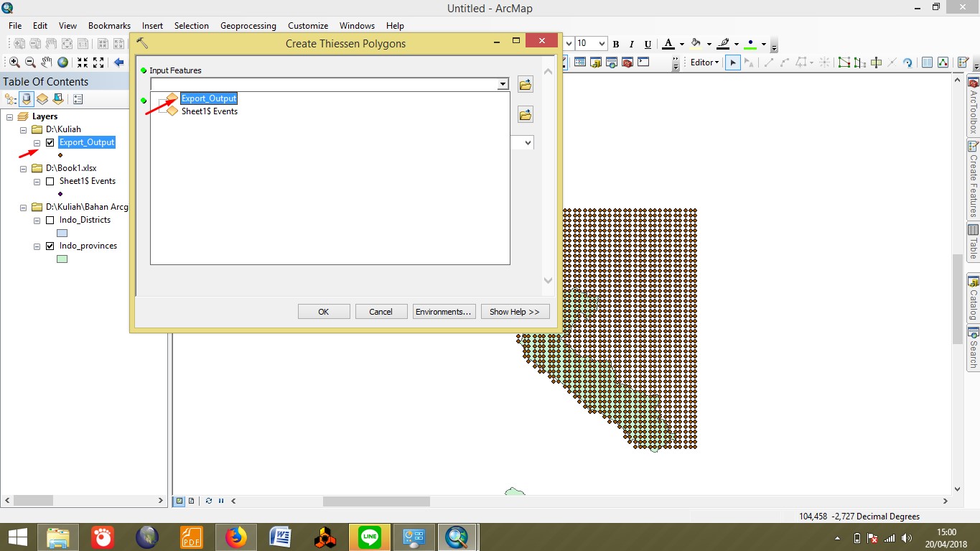Switch TOC to List By Drawing Order
Image resolution: width=980 pixels, height=551 pixels.
coord(11,99)
